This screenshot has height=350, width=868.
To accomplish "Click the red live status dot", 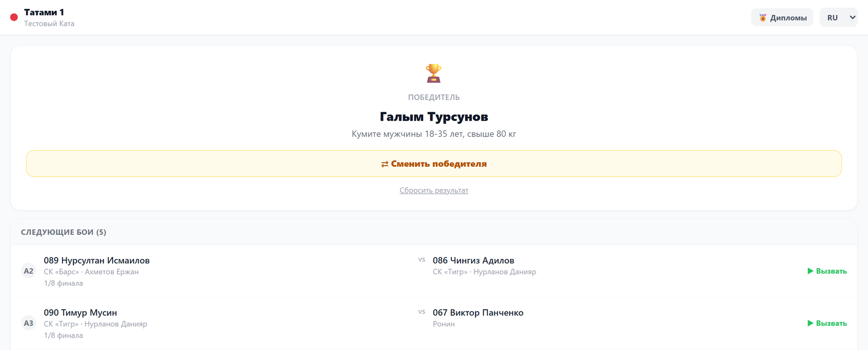I will [14, 17].
